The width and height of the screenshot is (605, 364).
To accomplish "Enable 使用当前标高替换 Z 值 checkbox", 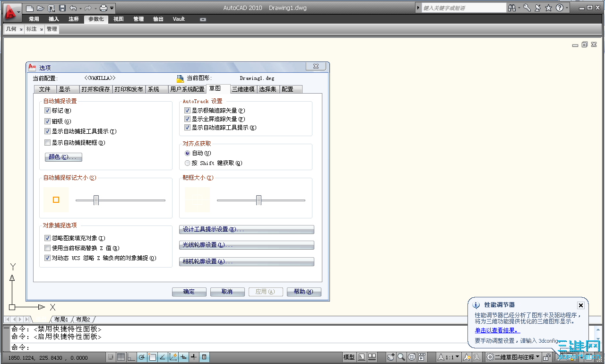I will (x=47, y=248).
